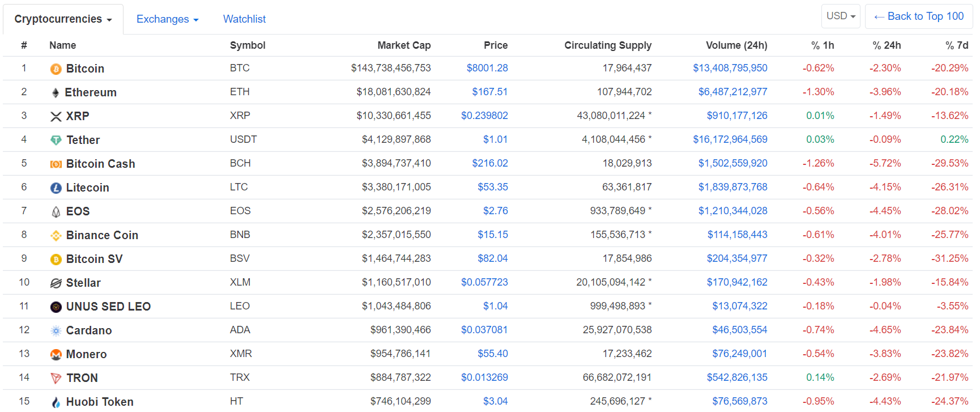The width and height of the screenshot is (980, 412).
Task: Sort by % 7d column header
Action: (956, 45)
